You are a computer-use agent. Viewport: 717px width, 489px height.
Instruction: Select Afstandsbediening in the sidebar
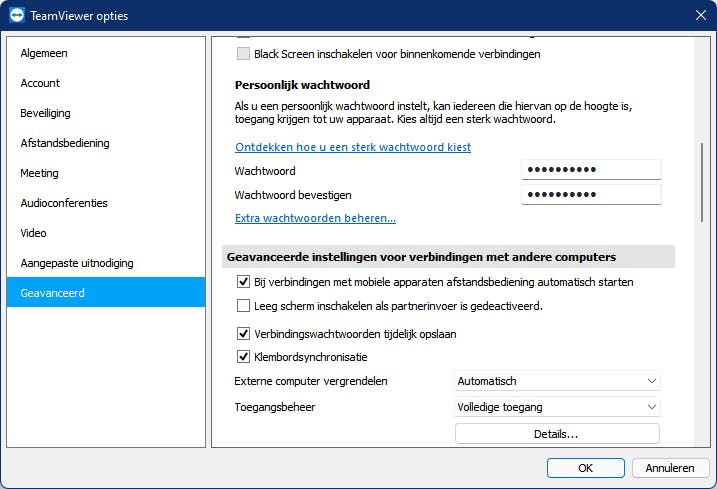click(65, 143)
